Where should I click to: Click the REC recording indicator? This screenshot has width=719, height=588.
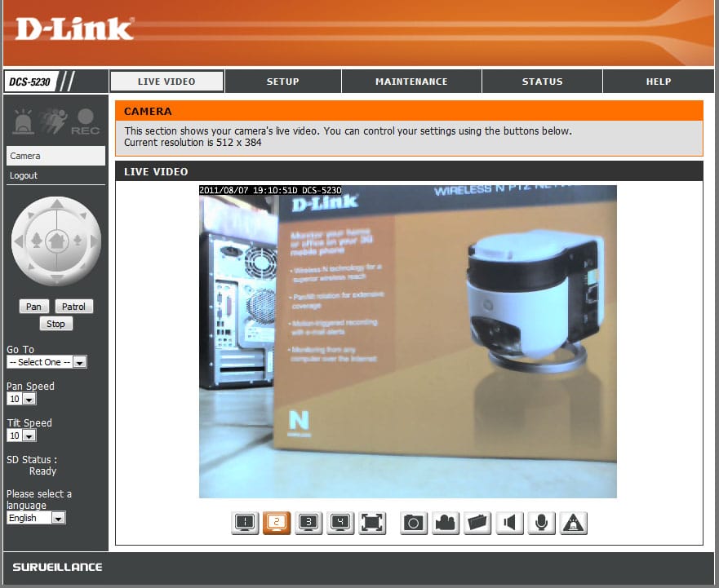pyautogui.click(x=86, y=122)
